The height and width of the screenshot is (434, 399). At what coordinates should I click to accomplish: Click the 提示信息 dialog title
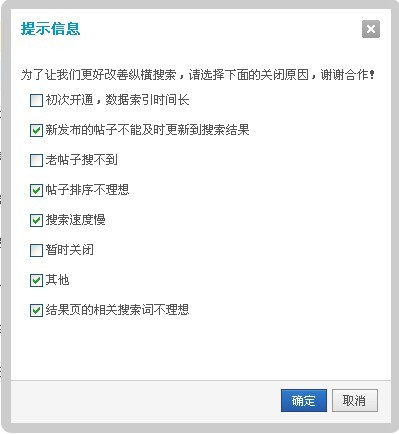click(51, 29)
